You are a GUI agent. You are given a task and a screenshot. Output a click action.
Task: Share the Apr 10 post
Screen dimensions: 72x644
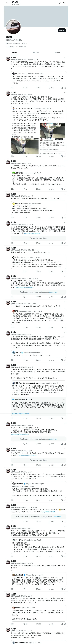(65, 189)
